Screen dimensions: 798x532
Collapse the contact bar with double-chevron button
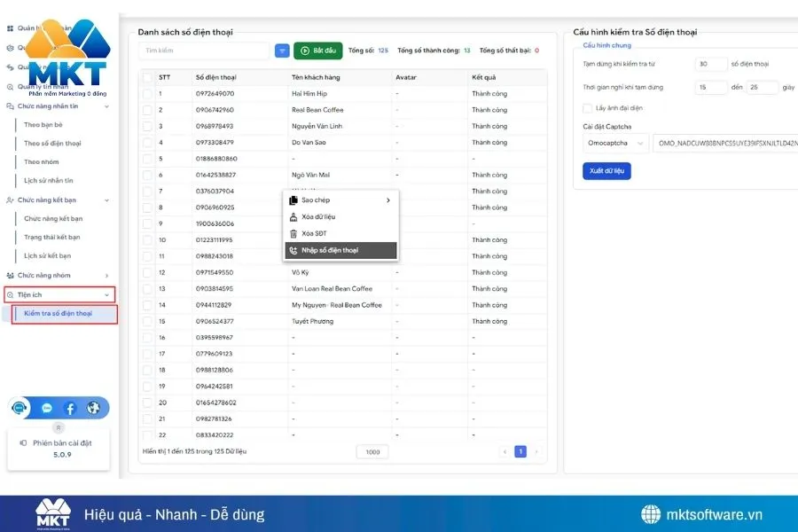point(59,427)
